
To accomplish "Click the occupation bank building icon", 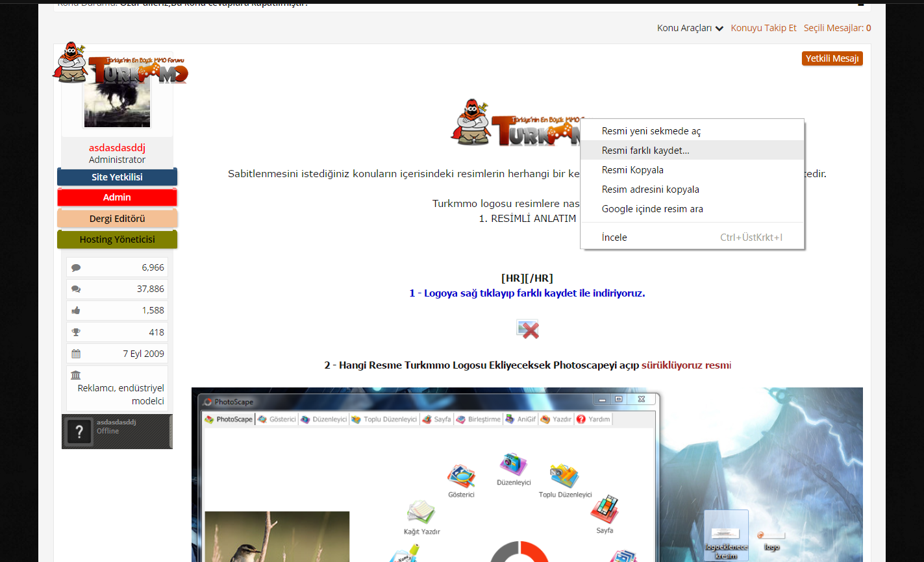I will 76,375.
